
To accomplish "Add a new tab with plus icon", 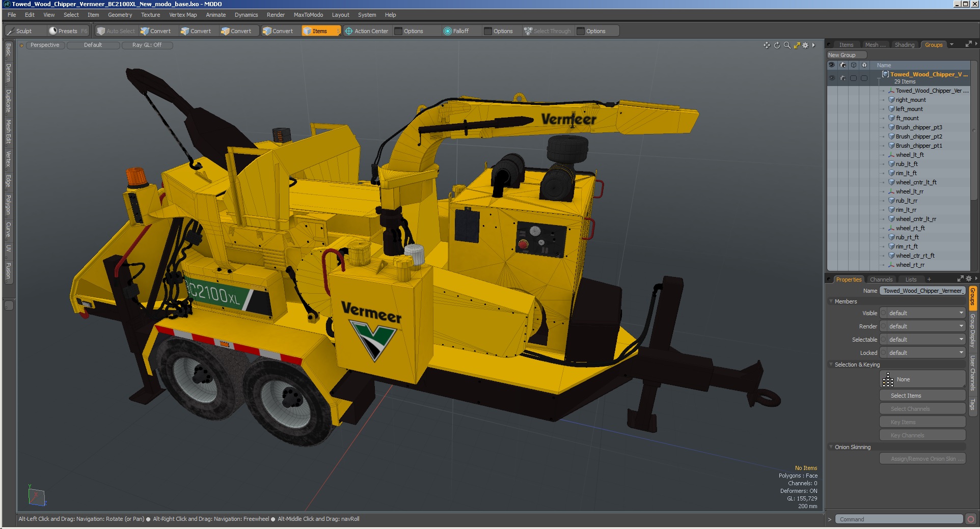I will pyautogui.click(x=929, y=280).
